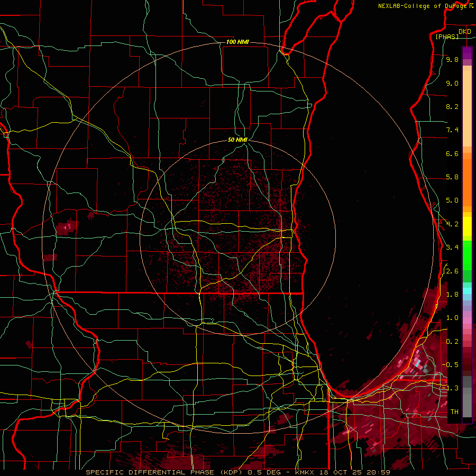Pick the pink segment of the color bar

(467, 321)
